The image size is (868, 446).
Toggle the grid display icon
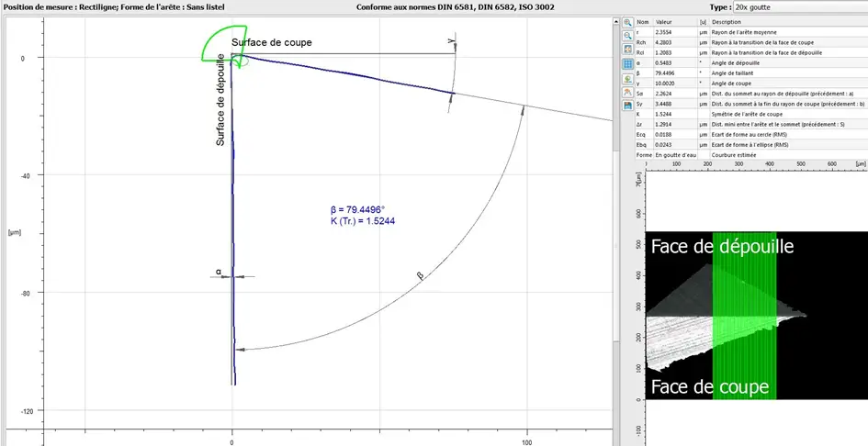click(x=628, y=65)
